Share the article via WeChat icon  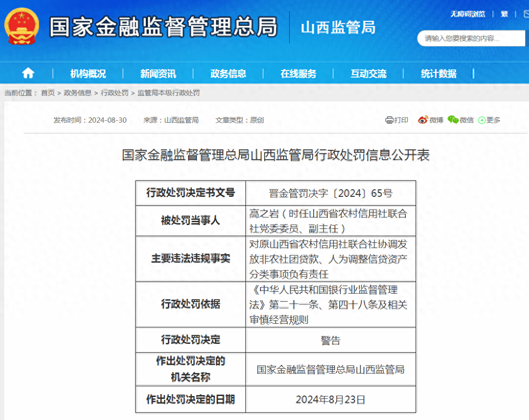[453, 120]
